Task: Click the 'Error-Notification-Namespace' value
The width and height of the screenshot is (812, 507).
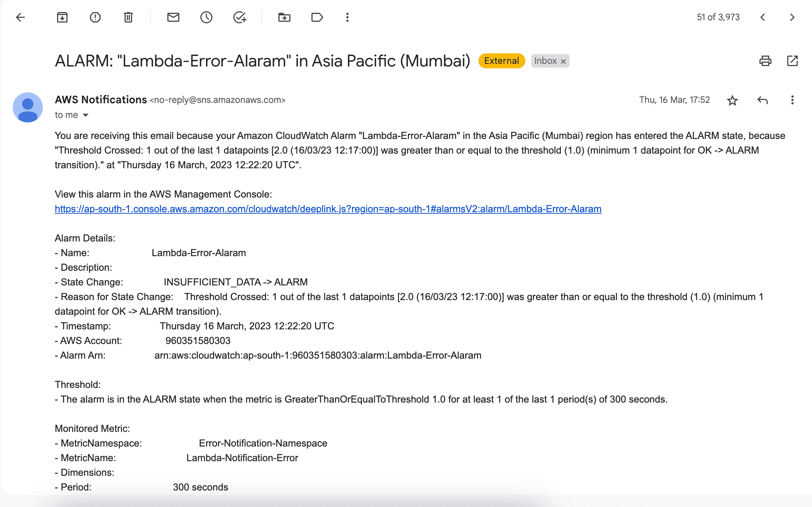Action: coord(263,443)
